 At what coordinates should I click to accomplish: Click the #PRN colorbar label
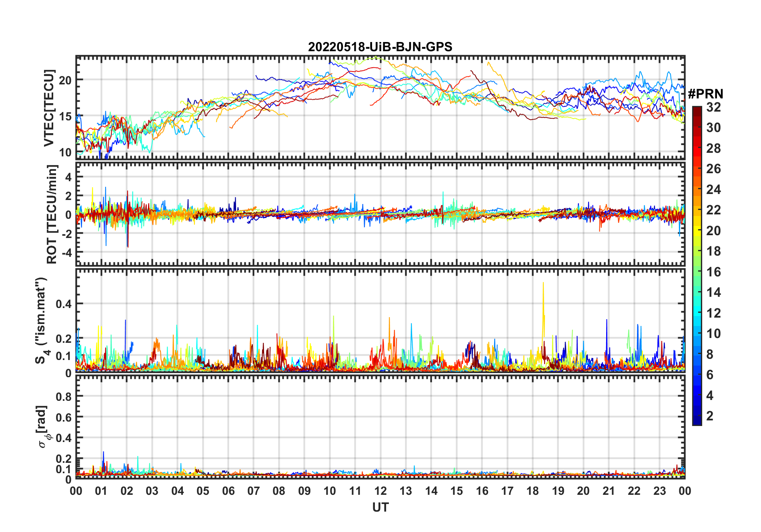point(705,94)
